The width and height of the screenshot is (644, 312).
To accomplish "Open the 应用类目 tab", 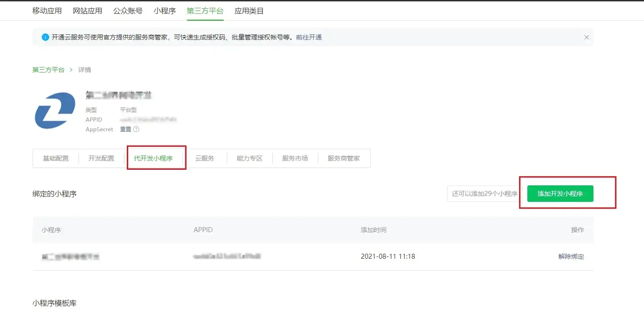I will pyautogui.click(x=249, y=11).
